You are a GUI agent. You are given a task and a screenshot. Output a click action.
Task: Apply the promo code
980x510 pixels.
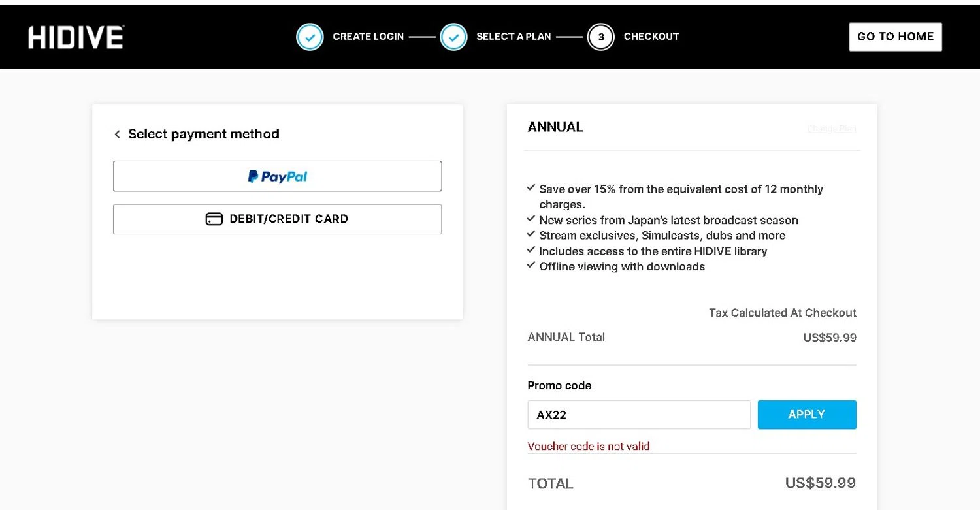coord(806,415)
